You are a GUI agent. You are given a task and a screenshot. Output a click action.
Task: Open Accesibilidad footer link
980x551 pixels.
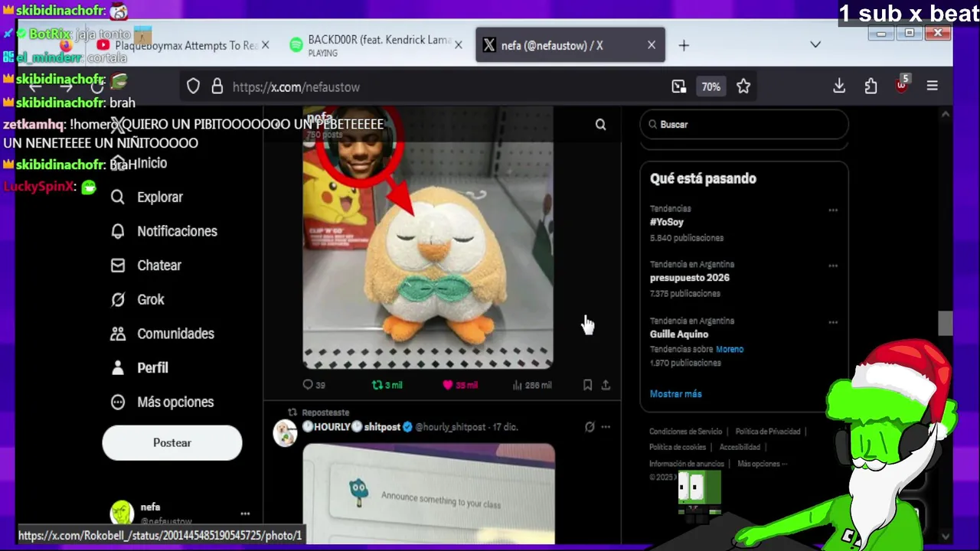[740, 447]
